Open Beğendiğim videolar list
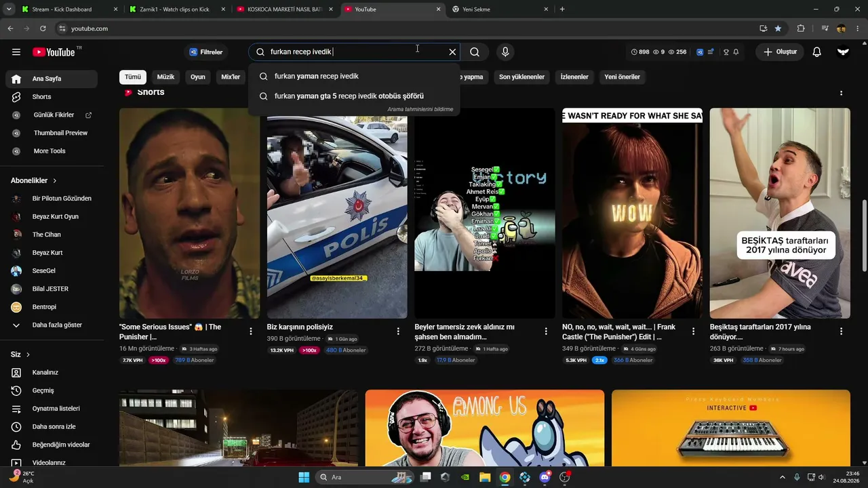The height and width of the screenshot is (488, 868). click(52, 445)
